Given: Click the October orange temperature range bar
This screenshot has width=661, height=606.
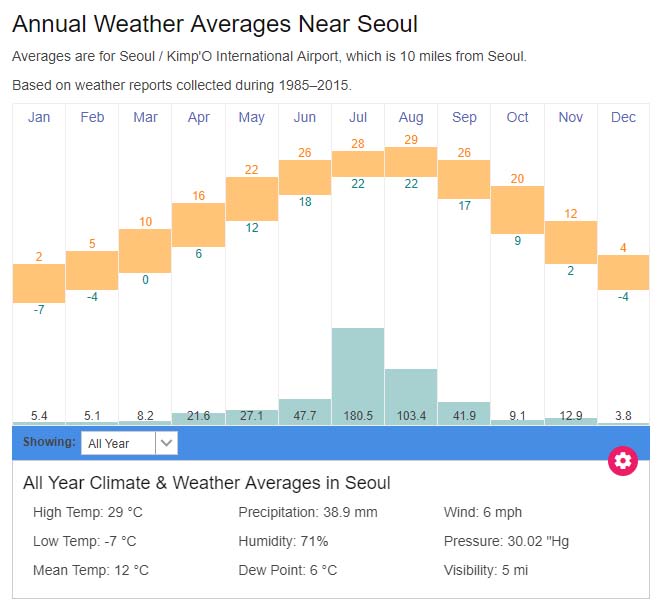Looking at the screenshot, I should [517, 209].
